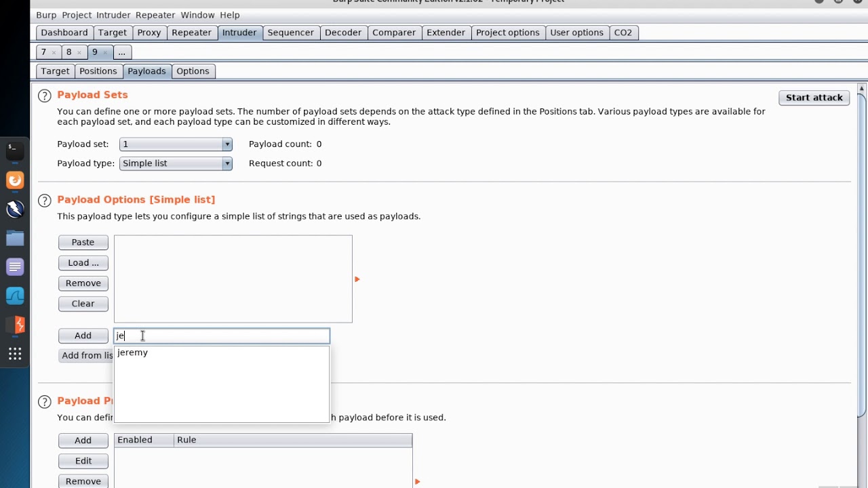Open OWASP ZAP lightning icon in dock
This screenshot has width=868, height=488.
pyautogui.click(x=15, y=209)
